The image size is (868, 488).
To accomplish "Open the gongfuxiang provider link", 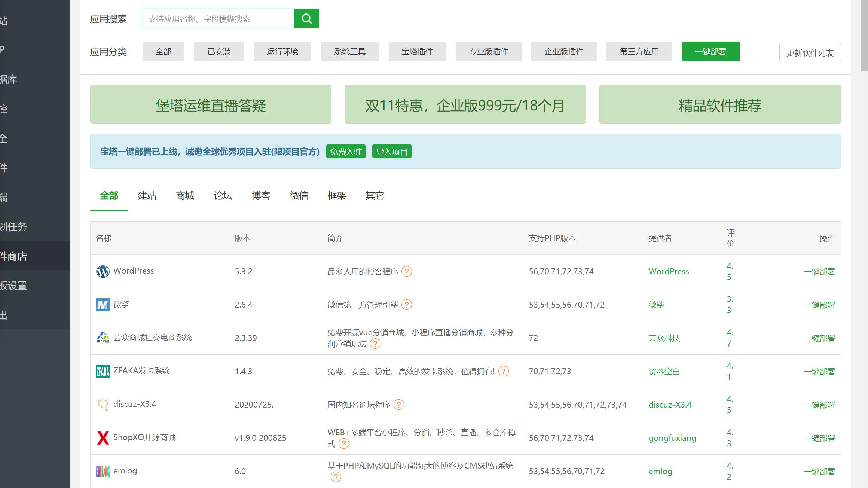I will point(672,438).
